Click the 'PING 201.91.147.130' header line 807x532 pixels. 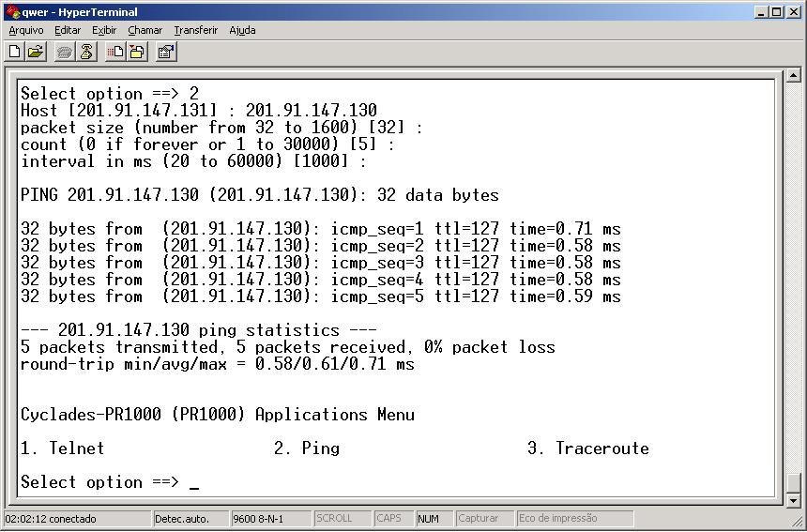pos(260,195)
